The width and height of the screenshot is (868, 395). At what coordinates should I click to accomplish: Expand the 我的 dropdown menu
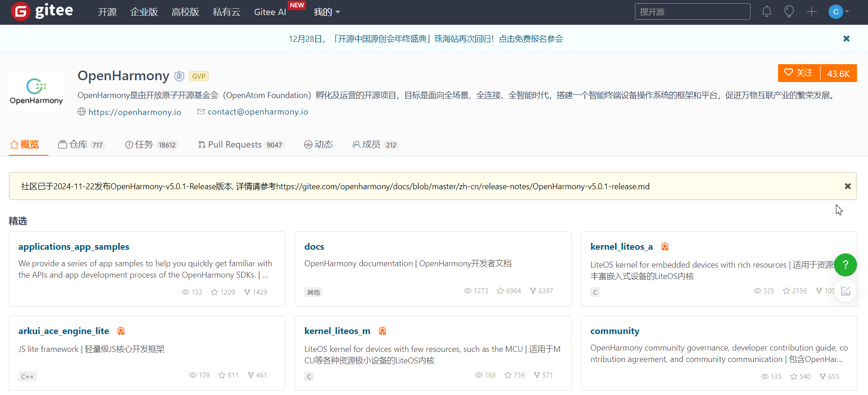(327, 12)
